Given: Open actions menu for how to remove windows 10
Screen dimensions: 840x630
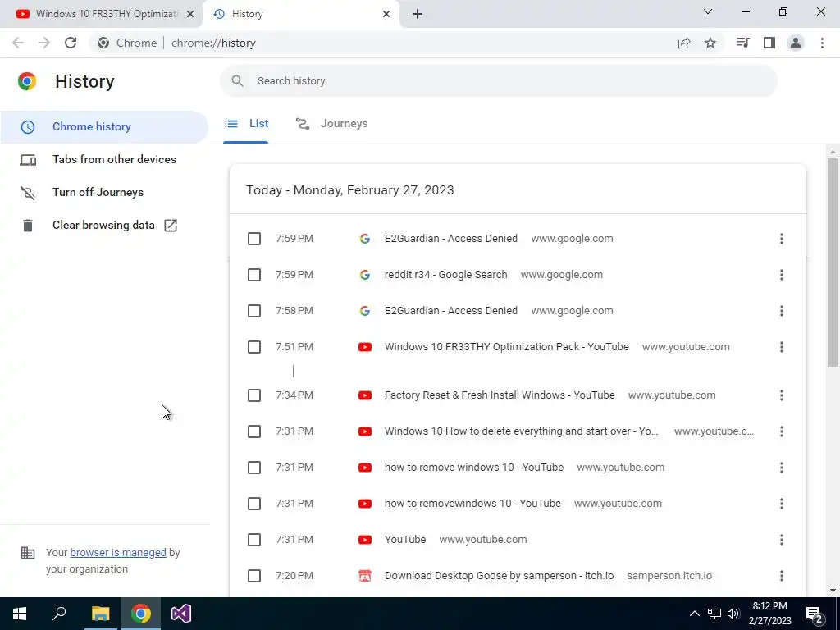Looking at the screenshot, I should 782,468.
